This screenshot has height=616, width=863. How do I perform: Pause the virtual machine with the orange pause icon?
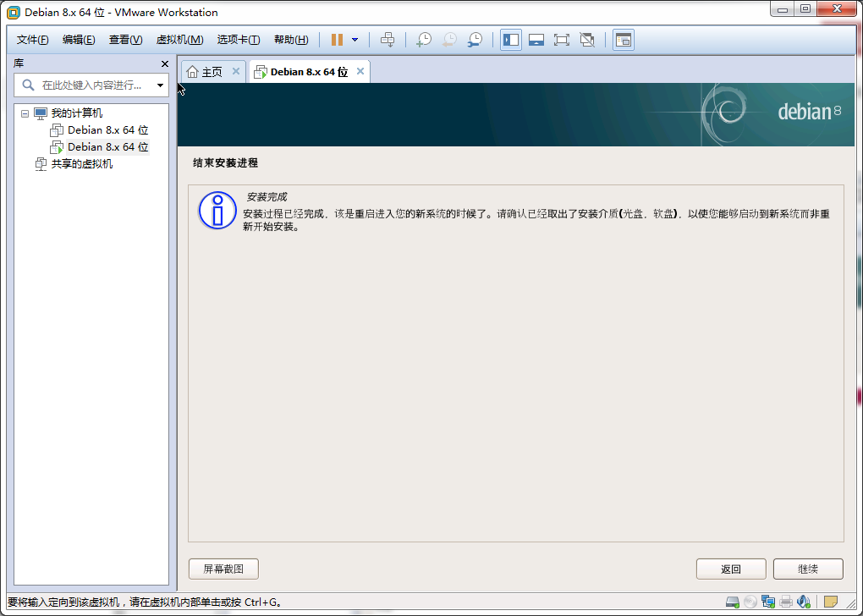[337, 40]
